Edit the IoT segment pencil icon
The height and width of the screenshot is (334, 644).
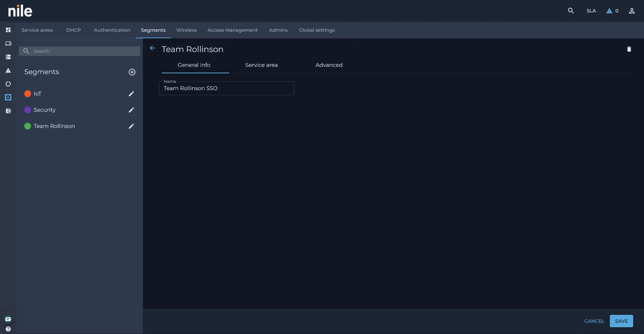pos(131,94)
